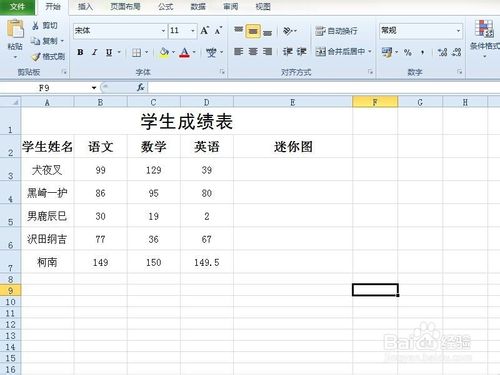Viewport: 500px width, 375px height.
Task: Center text horizontally
Action: pos(253,52)
